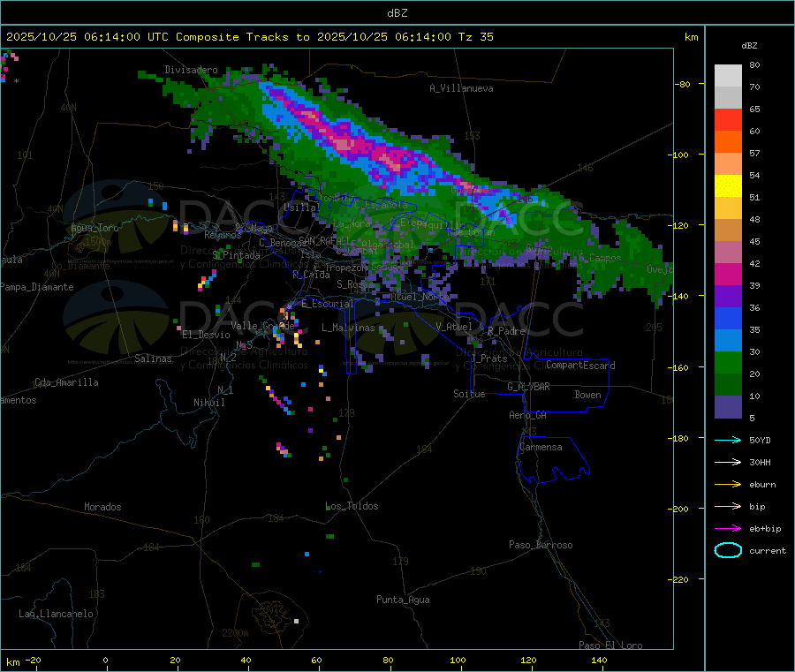Viewport: 795px width, 672px height.
Task: Click the cyan 50YD arrow legend icon
Action: coord(728,440)
